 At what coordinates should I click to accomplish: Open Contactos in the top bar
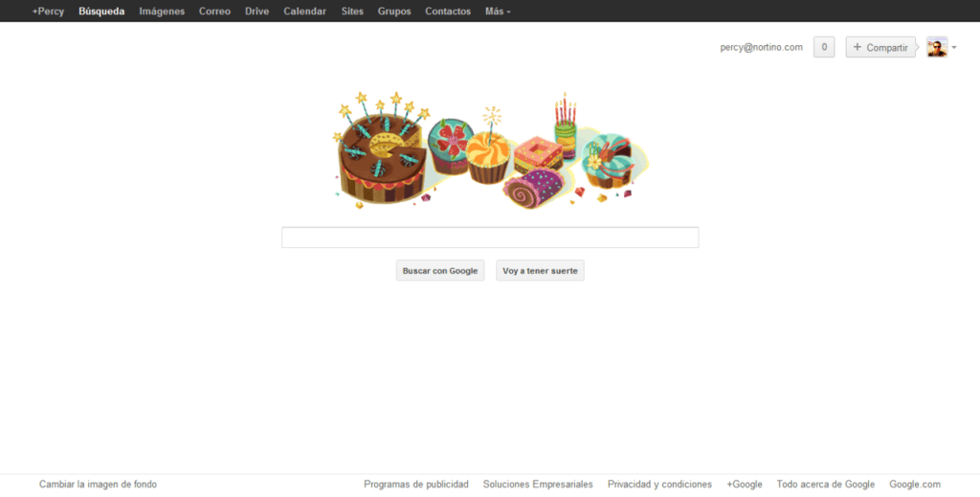[448, 11]
